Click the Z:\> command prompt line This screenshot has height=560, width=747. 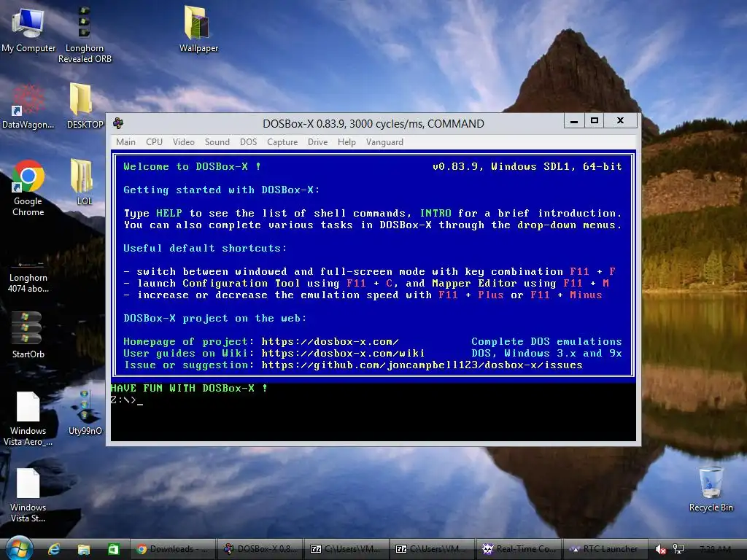(x=127, y=400)
